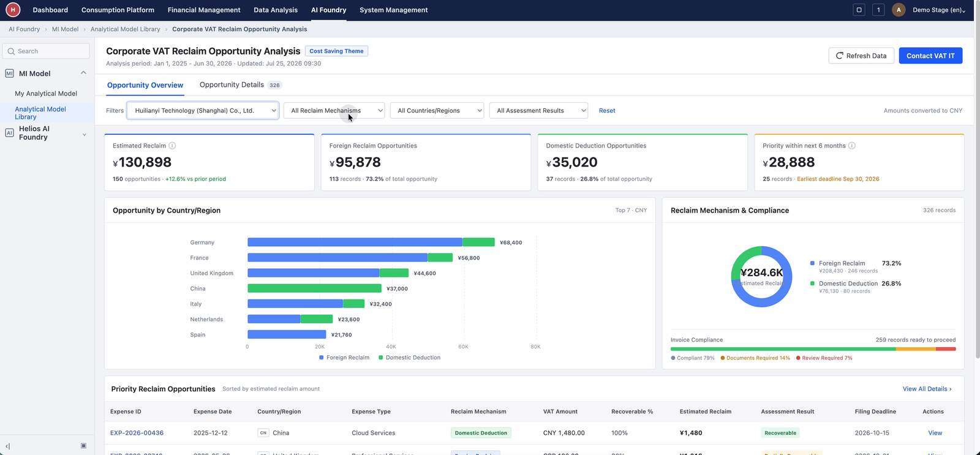The image size is (980, 455).
Task: Open View All Details link
Action: coord(927,389)
